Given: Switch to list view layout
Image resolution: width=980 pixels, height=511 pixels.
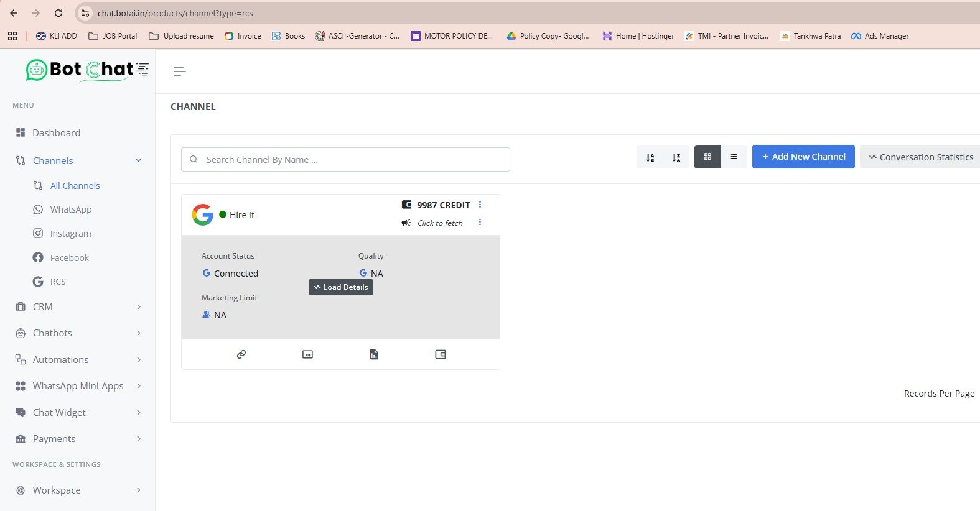Looking at the screenshot, I should (x=734, y=157).
